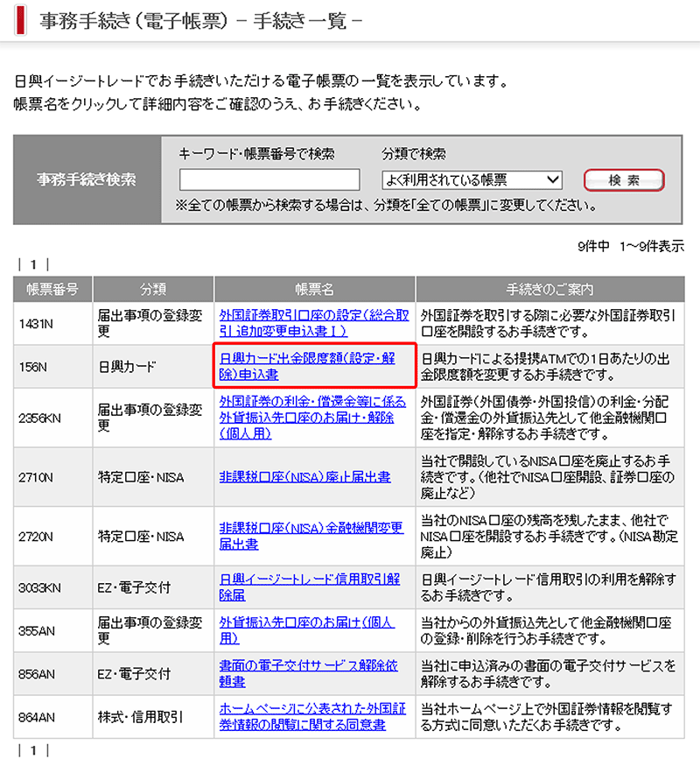Click the 帳票名 column header

(314, 289)
